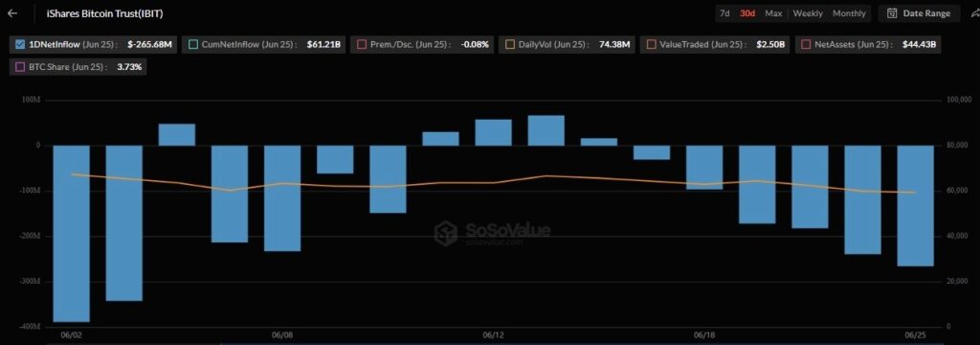Go back using the left arrow icon

coord(11,13)
